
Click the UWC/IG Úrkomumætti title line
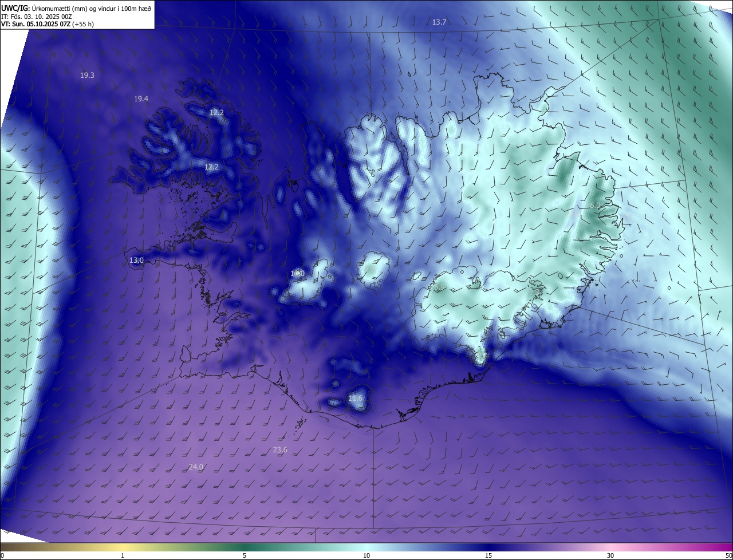pos(76,8)
